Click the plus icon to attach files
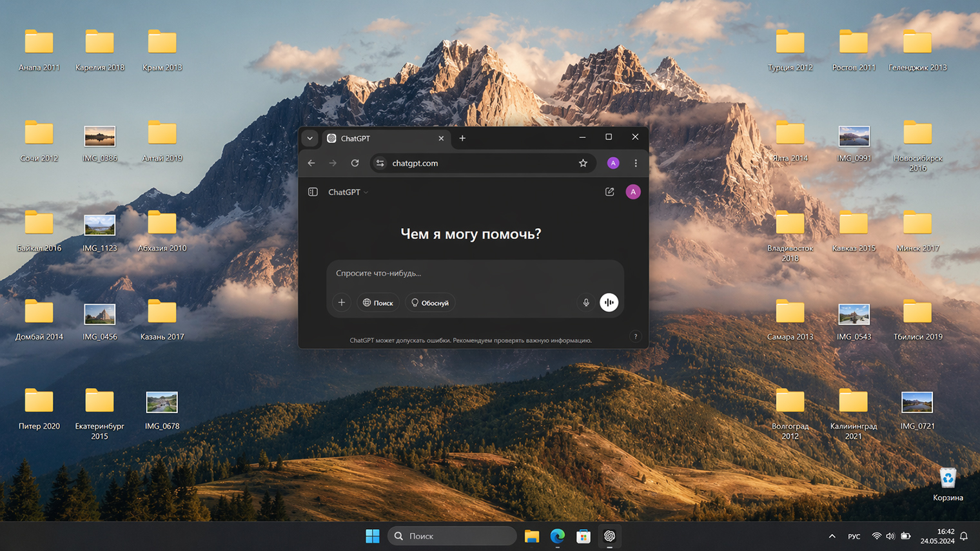980x551 pixels. (x=341, y=302)
